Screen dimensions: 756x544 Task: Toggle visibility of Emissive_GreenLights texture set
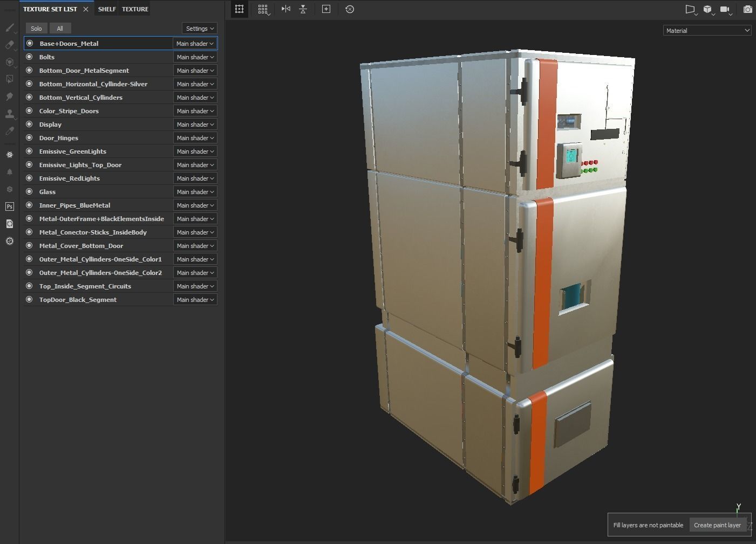[x=30, y=152]
